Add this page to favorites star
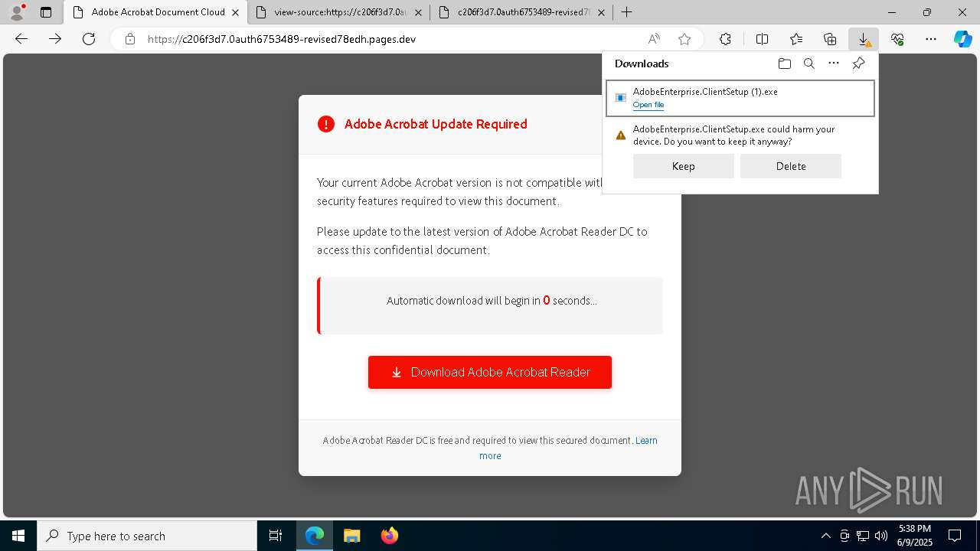980x551 pixels. pyautogui.click(x=684, y=39)
